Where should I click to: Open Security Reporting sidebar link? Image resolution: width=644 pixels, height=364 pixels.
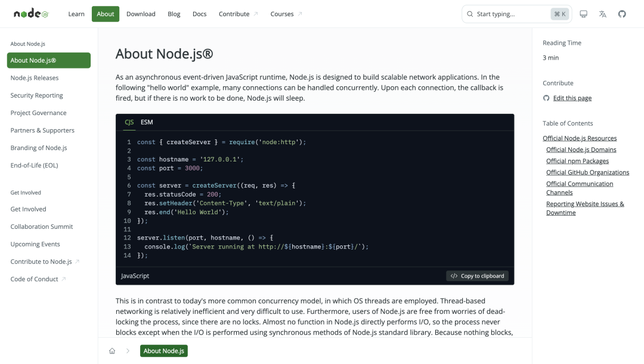[x=36, y=95]
